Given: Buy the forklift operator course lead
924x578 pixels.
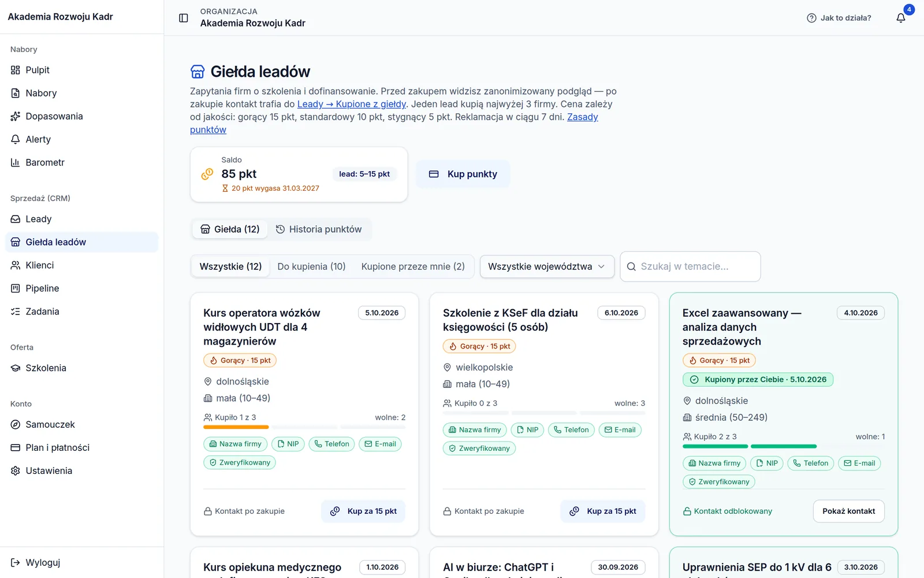Looking at the screenshot, I should point(363,512).
